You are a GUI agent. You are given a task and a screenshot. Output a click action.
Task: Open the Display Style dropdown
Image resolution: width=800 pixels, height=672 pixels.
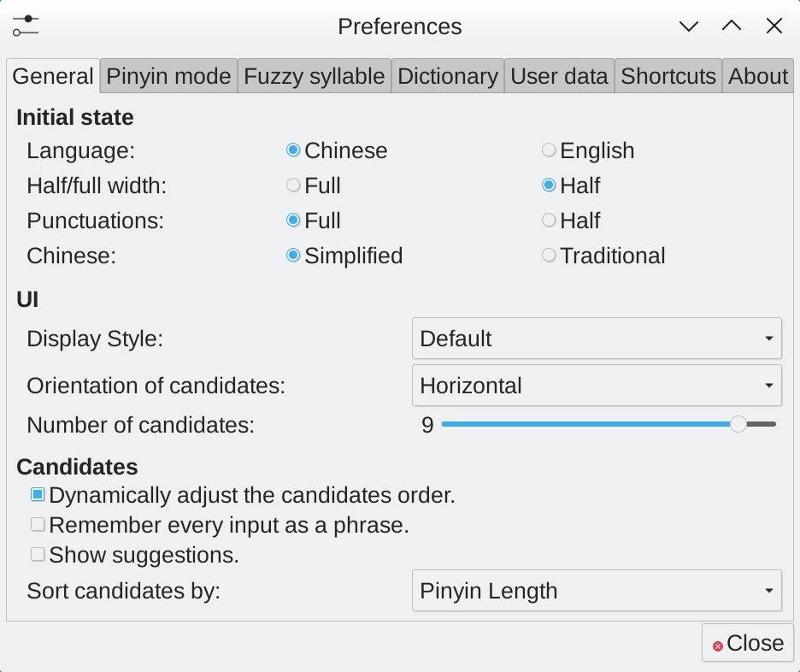(x=597, y=339)
